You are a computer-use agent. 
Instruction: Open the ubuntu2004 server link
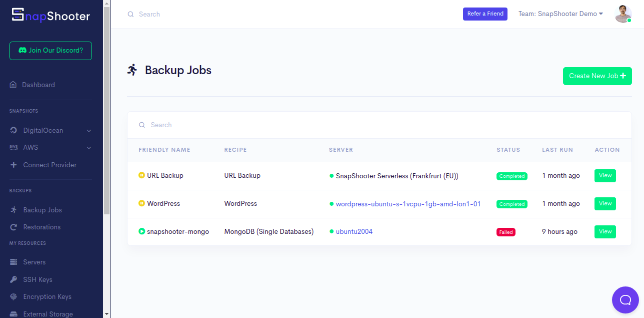pos(354,232)
